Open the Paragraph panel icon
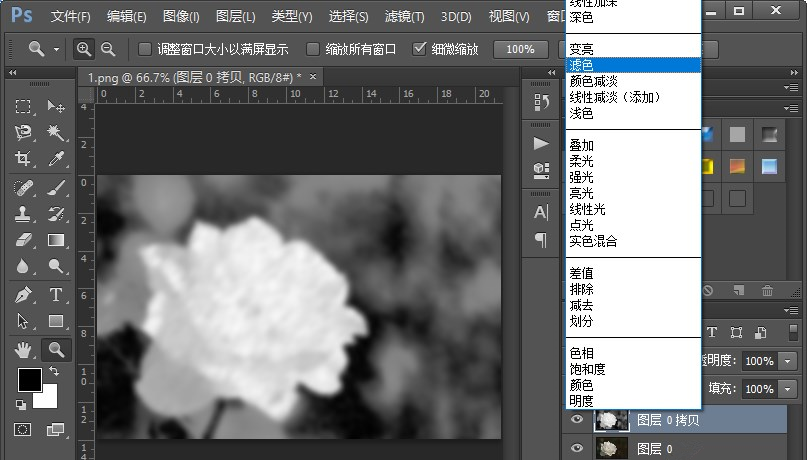 pos(541,239)
